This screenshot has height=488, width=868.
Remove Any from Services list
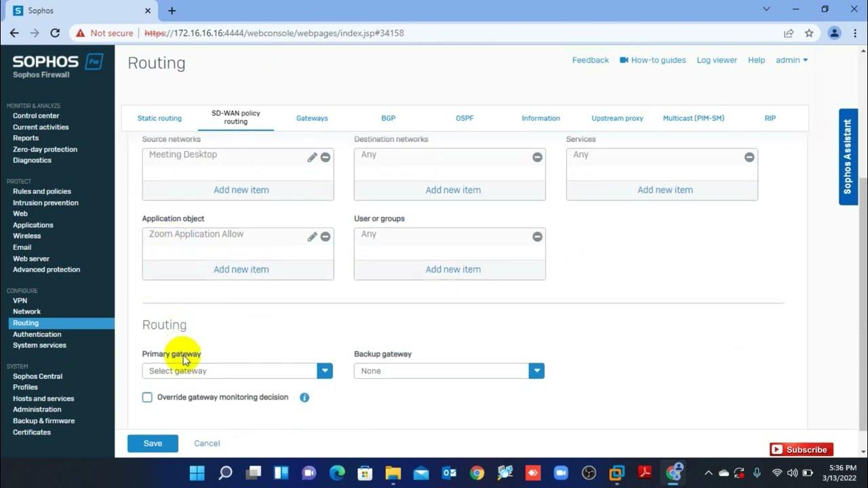749,157
